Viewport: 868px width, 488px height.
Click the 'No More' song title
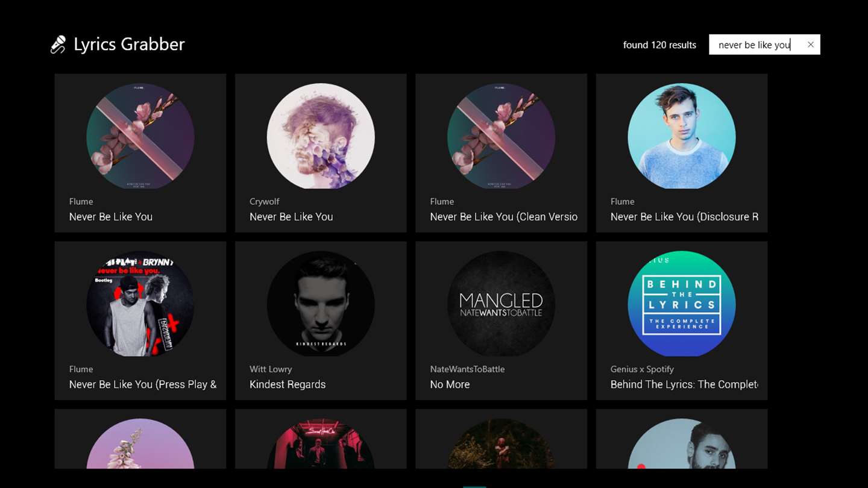tap(450, 384)
